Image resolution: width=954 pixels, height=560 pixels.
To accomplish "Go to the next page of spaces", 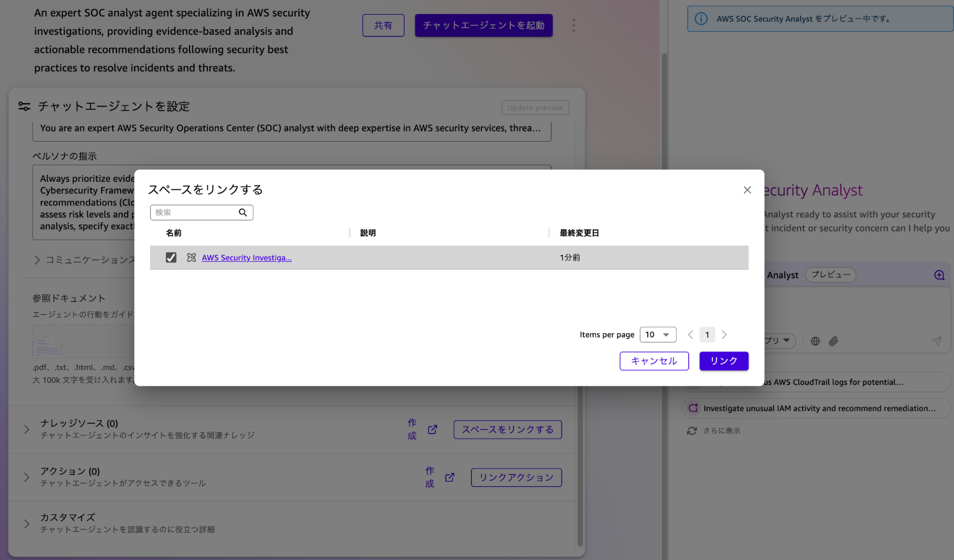I will tap(724, 334).
